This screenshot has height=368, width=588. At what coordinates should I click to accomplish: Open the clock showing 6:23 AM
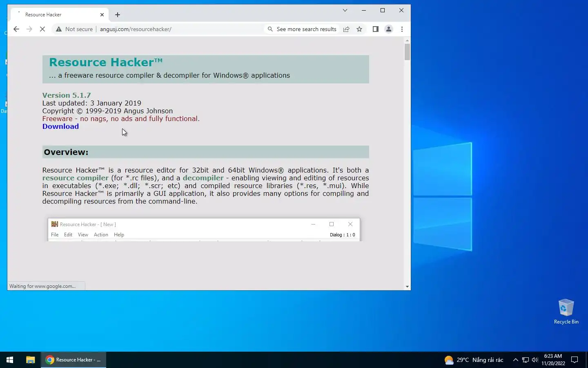(553, 360)
